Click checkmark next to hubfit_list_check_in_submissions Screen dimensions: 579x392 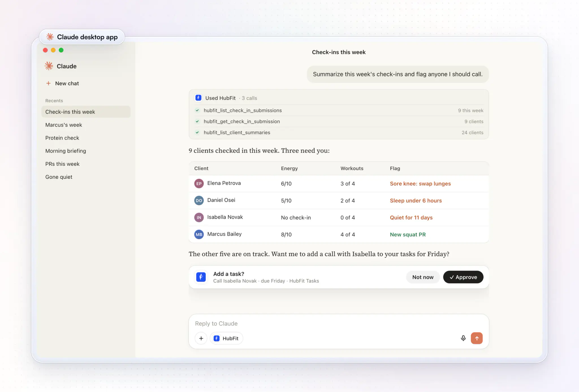point(197,110)
